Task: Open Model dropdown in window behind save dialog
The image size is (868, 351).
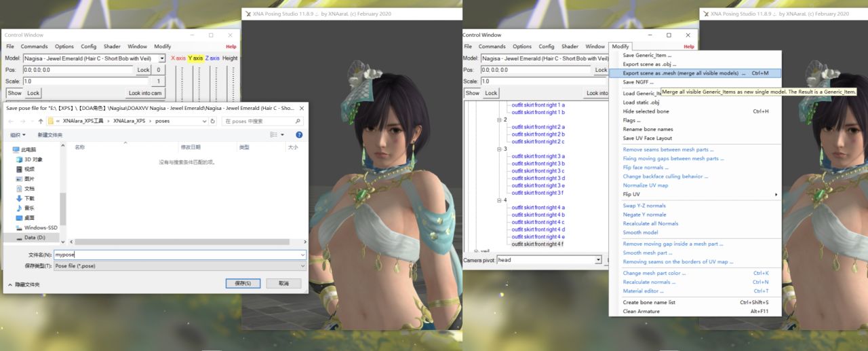Action: [x=162, y=58]
